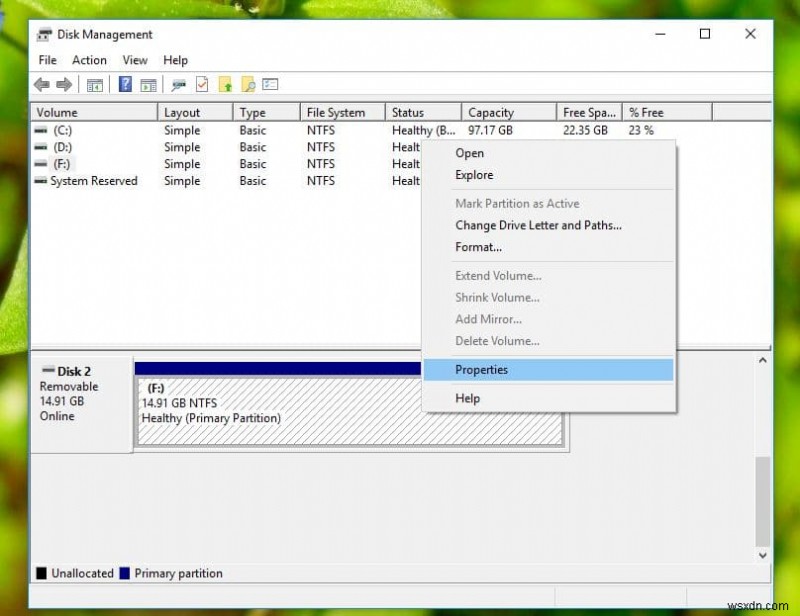Choose Change Drive Letter and Paths
Image resolution: width=800 pixels, height=616 pixels.
pos(538,225)
